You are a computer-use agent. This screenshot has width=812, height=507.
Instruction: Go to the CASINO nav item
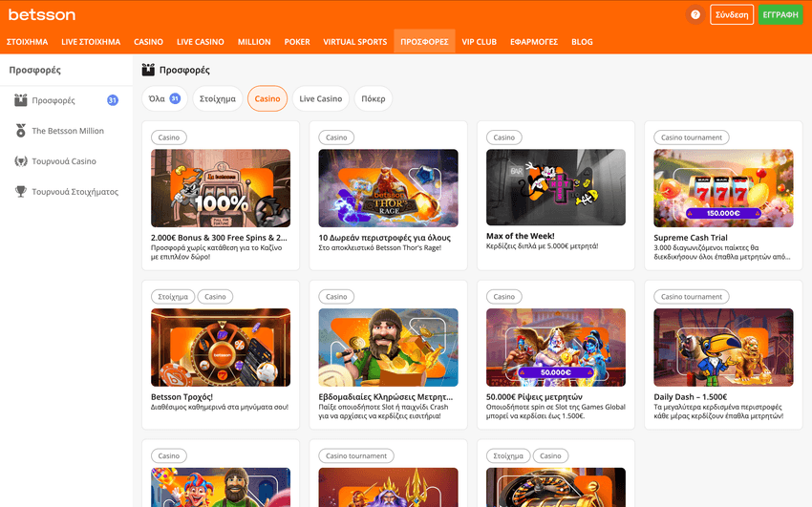click(x=148, y=42)
